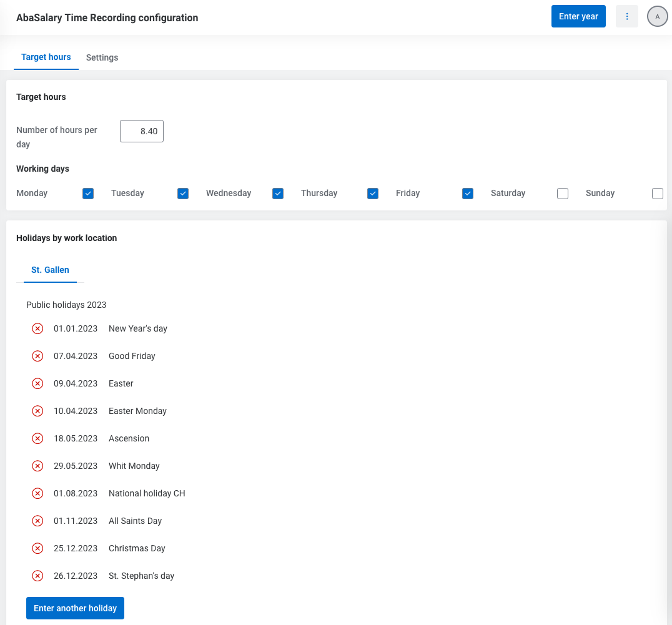
Task: Delete National holiday CH entry
Action: click(37, 493)
